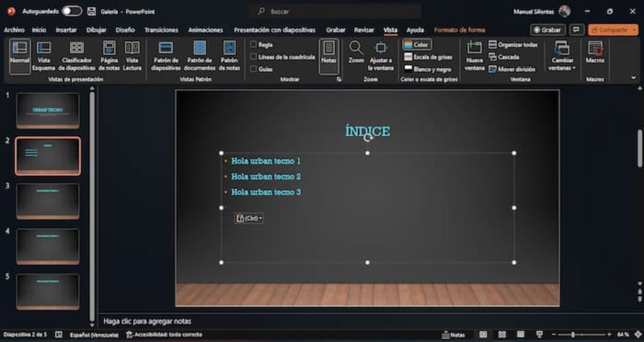Collapse the ribbon with the chevron

pos(634,77)
